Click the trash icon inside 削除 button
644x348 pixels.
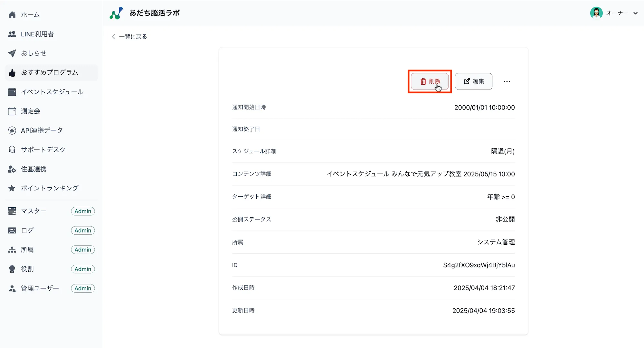423,81
